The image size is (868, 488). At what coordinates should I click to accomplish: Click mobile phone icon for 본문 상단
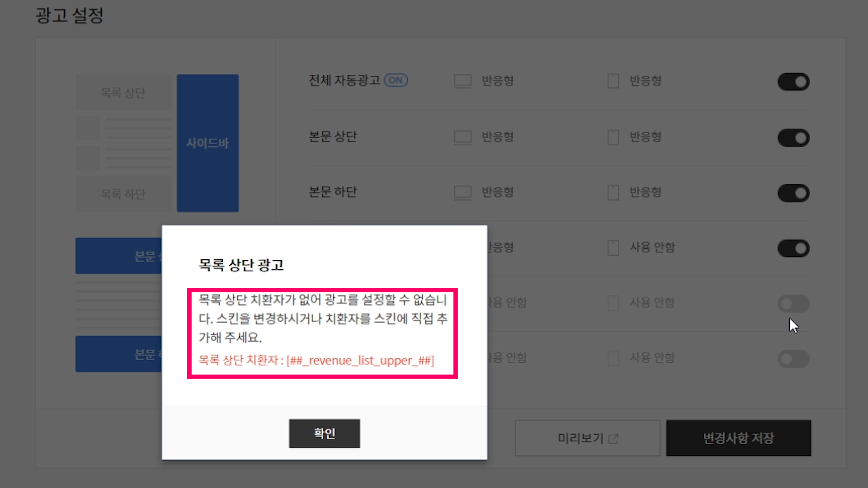613,137
